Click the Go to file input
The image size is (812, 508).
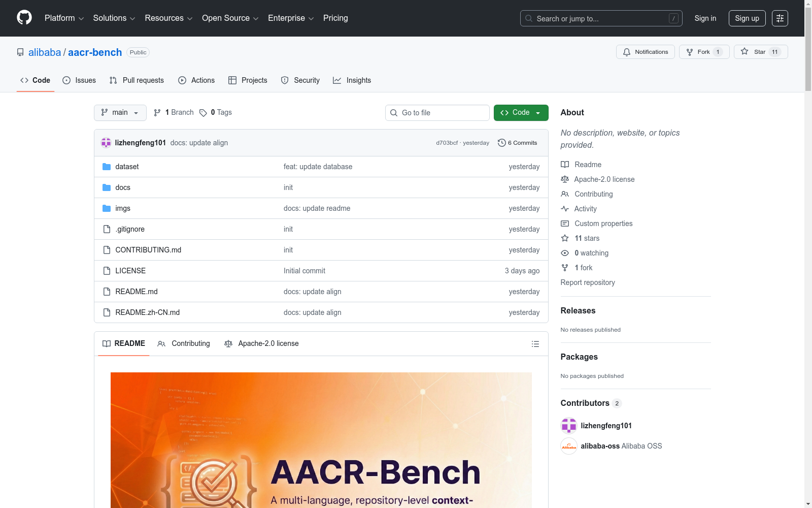pyautogui.click(x=437, y=113)
